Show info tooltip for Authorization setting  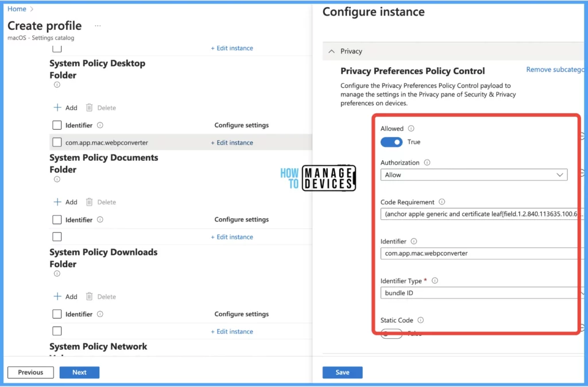pyautogui.click(x=427, y=162)
